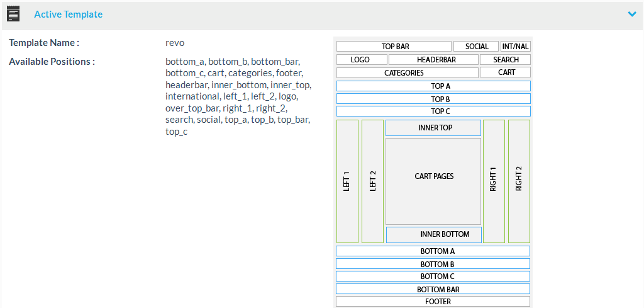Click the Active Template notepad icon
The image size is (644, 308).
click(x=13, y=14)
